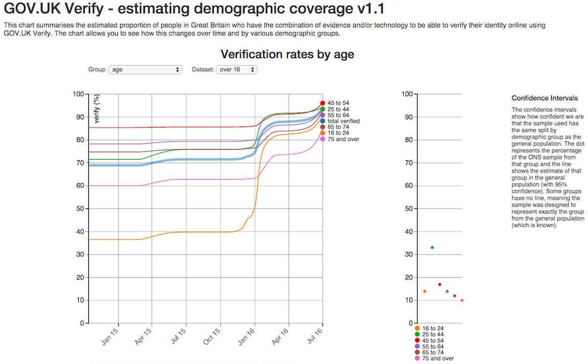Viewport: 588px width, 364px height.
Task: Select the '45 to 54' label beside the line chart
Action: click(x=338, y=103)
